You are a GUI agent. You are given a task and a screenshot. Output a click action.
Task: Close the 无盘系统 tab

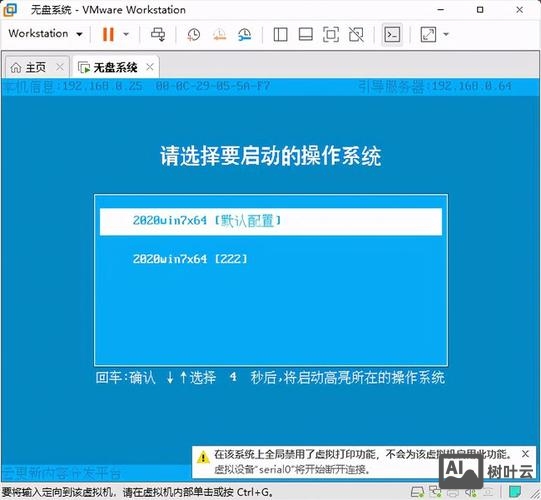(x=150, y=67)
